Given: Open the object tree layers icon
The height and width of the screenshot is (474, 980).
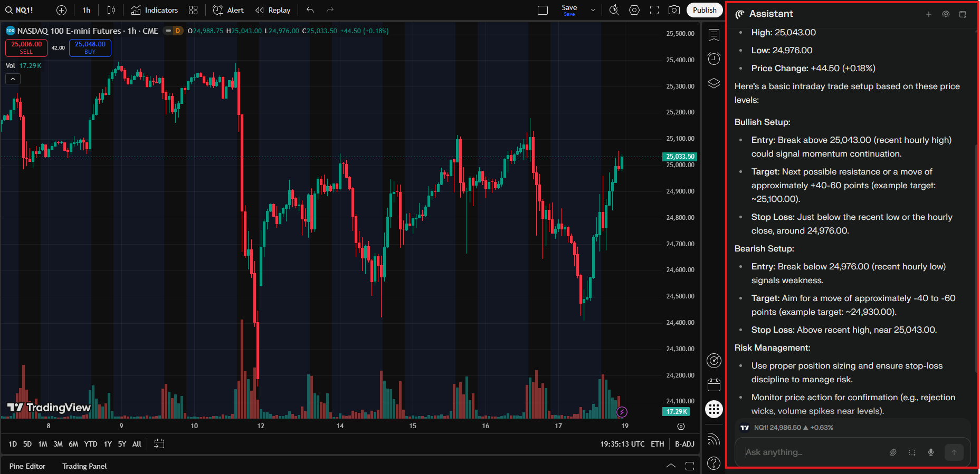Looking at the screenshot, I should pos(714,83).
